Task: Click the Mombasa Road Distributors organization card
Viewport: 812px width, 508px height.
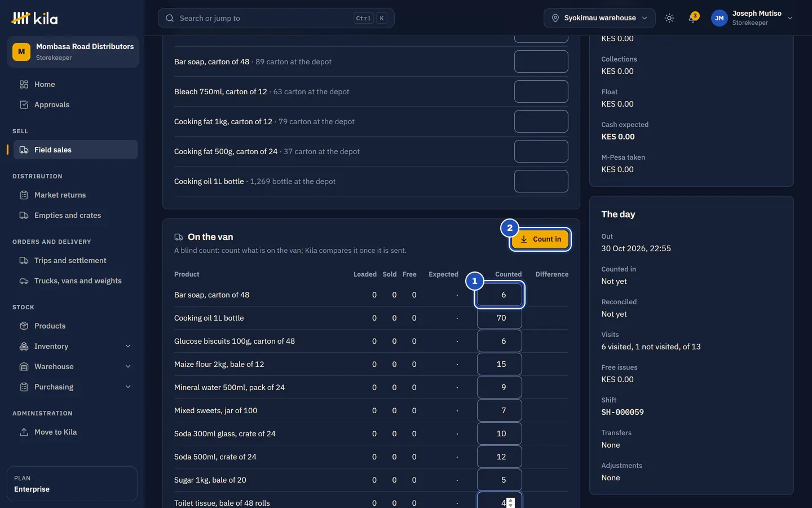Action: 73,52
